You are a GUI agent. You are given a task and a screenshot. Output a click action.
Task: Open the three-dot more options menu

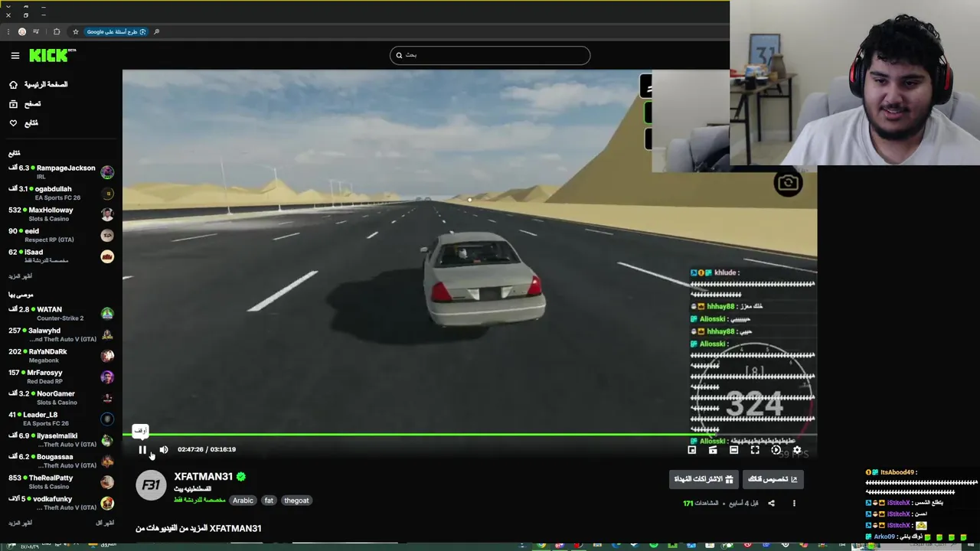tap(794, 504)
